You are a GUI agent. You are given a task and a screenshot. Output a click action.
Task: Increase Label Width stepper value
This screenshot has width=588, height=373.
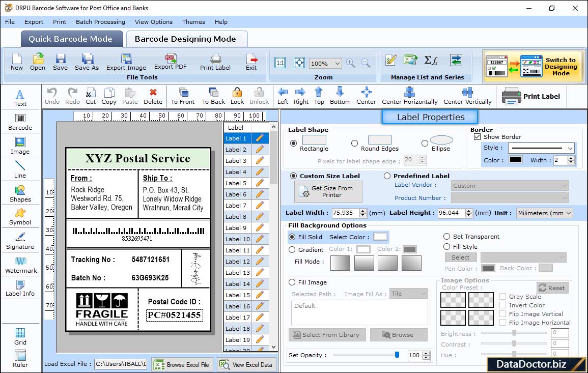coord(362,211)
